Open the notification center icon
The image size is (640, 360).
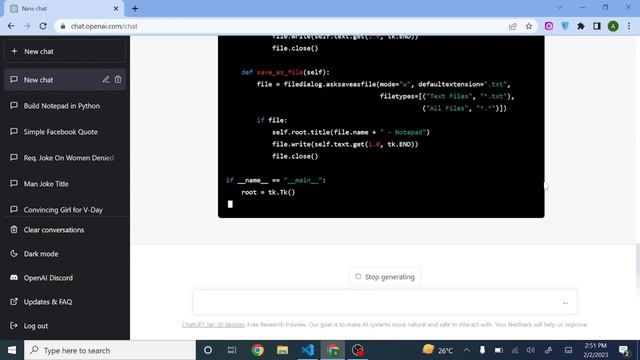tap(624, 350)
